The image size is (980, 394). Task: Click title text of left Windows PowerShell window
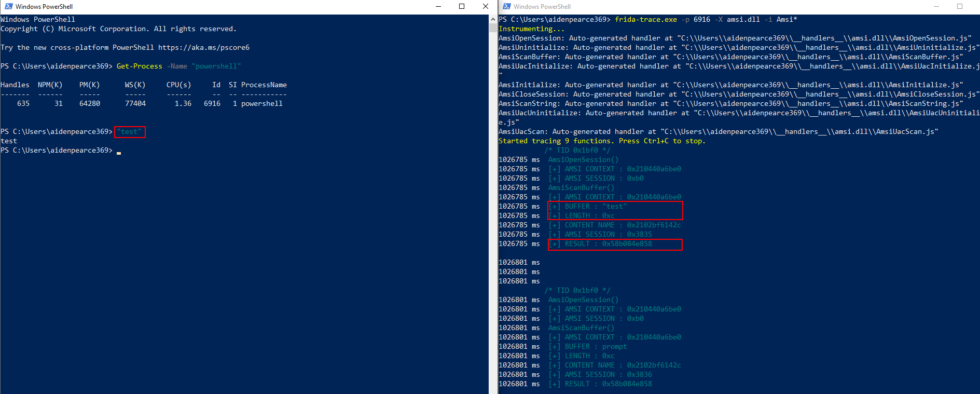44,7
